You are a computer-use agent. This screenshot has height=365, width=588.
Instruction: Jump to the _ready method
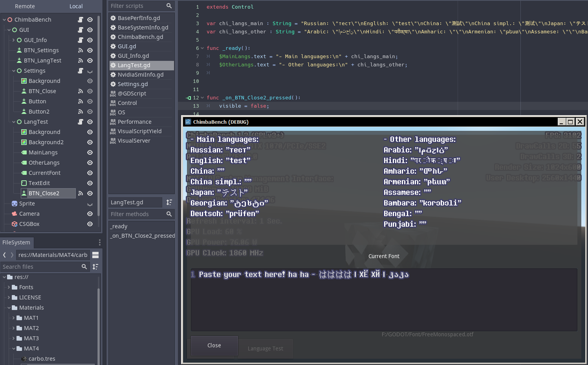[119, 226]
